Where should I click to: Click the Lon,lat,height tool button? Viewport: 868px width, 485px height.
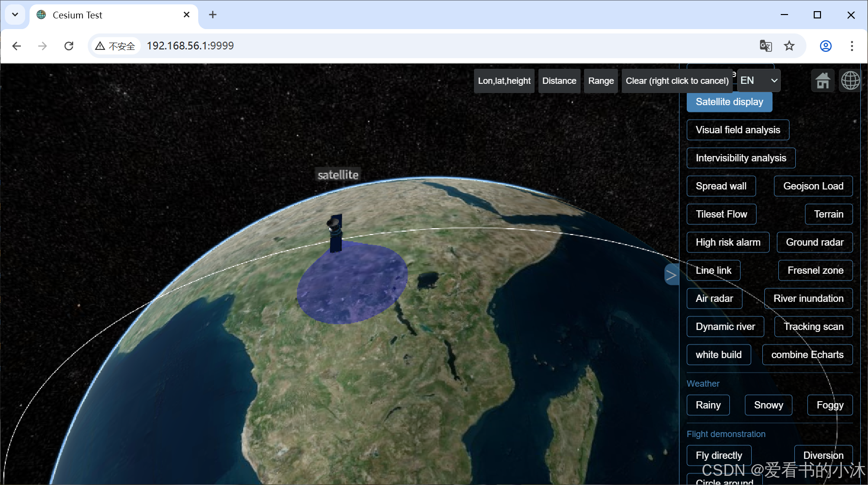coord(504,81)
